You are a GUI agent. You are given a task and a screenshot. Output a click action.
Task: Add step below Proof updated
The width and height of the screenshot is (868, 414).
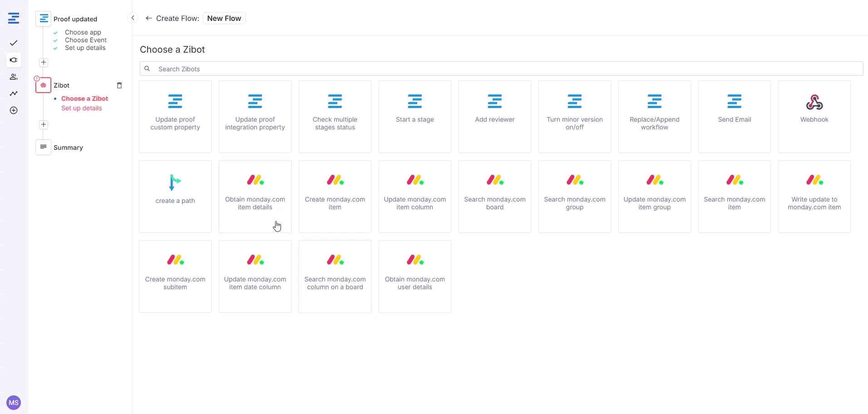point(44,63)
